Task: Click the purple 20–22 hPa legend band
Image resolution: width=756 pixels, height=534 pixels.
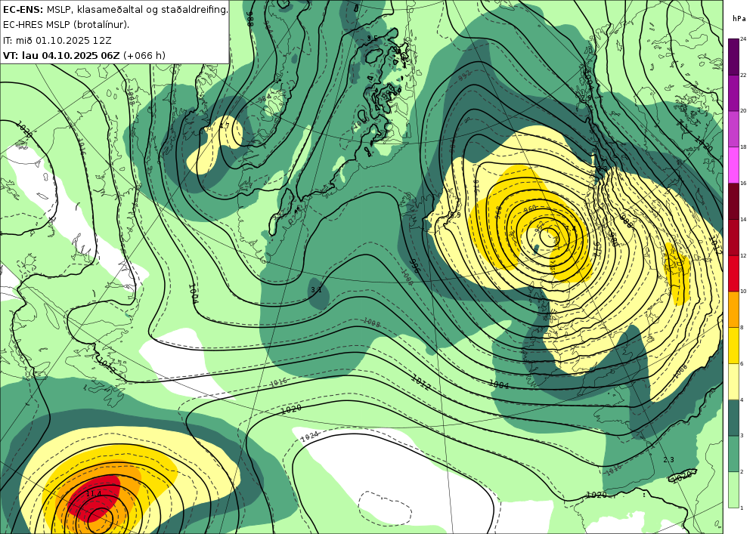Action: pyautogui.click(x=733, y=93)
